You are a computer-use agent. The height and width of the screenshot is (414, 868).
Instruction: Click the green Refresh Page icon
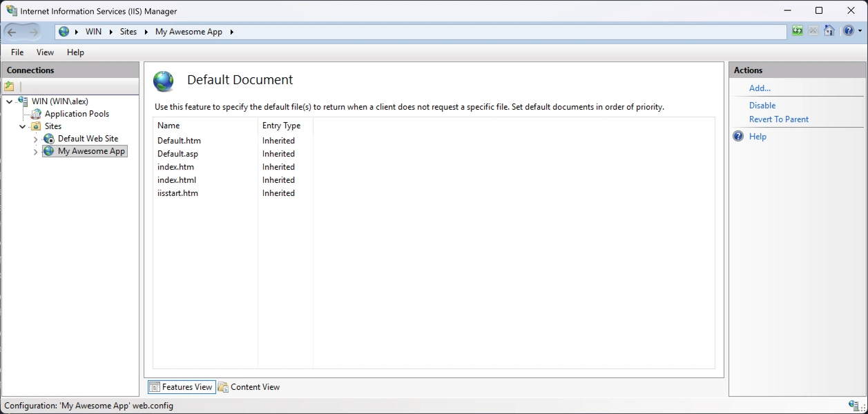798,31
